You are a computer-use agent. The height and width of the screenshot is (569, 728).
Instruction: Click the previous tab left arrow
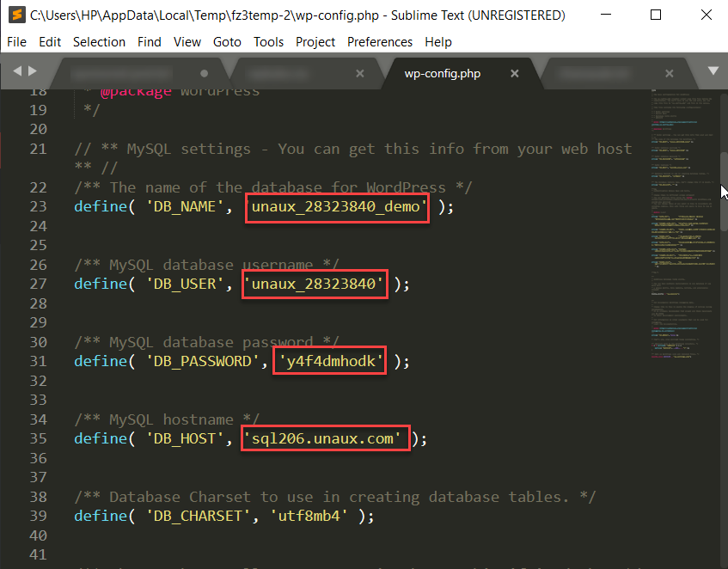[x=17, y=71]
